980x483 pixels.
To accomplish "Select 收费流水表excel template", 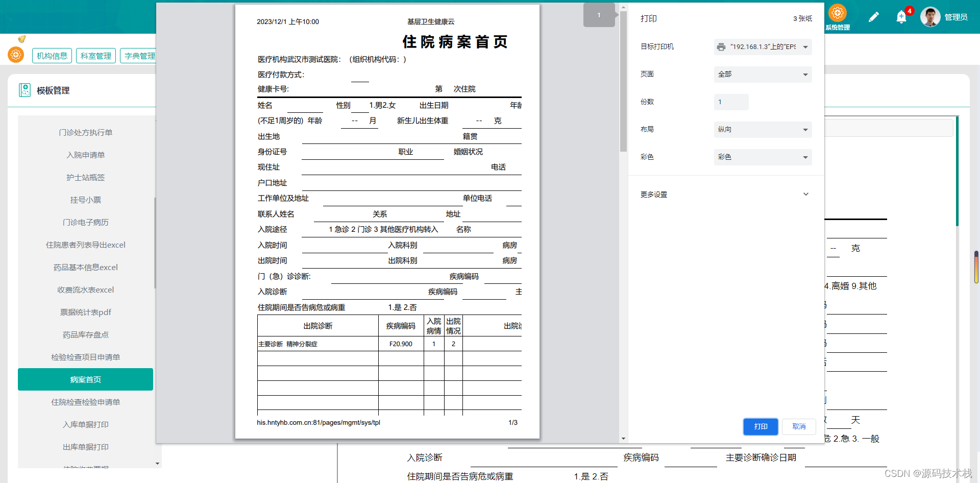I will click(86, 289).
